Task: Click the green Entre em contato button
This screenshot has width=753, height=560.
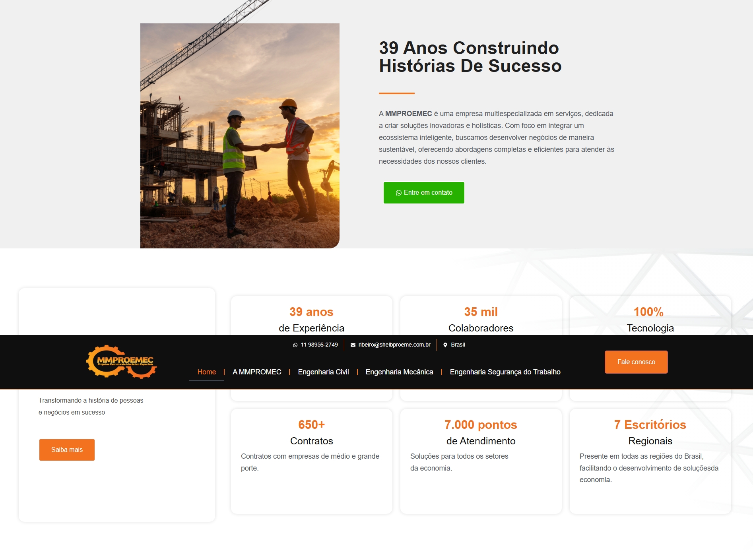Action: pos(424,193)
